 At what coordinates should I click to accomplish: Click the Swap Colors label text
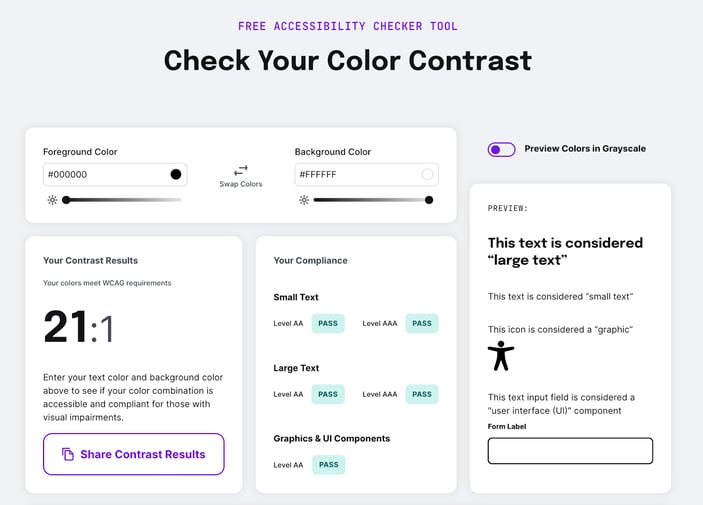click(x=241, y=184)
